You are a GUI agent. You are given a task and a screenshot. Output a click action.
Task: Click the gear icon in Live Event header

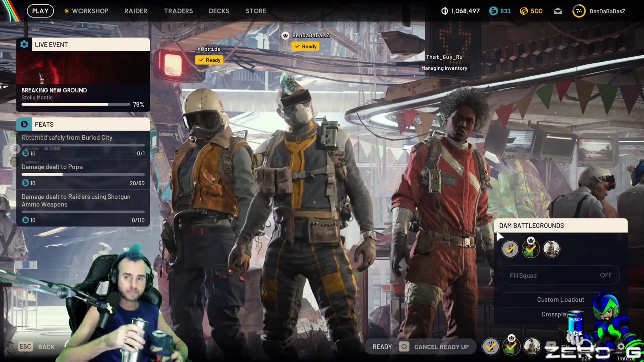24,44
